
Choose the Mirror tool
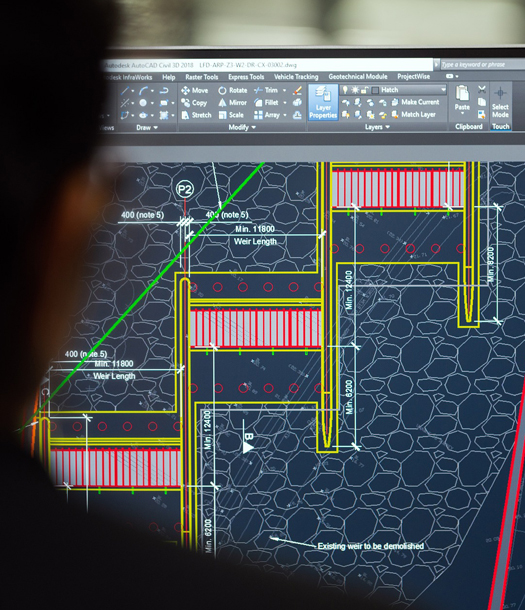[x=233, y=103]
